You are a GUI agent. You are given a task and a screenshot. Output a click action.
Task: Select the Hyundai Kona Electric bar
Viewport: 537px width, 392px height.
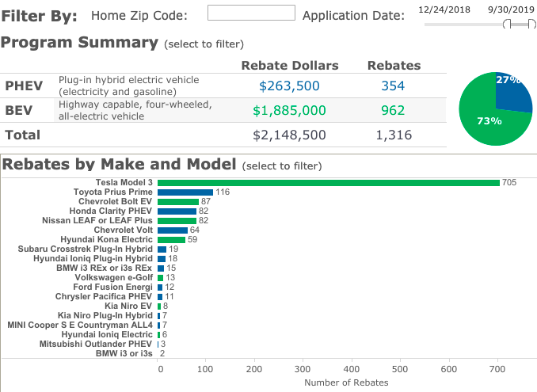tap(171, 240)
